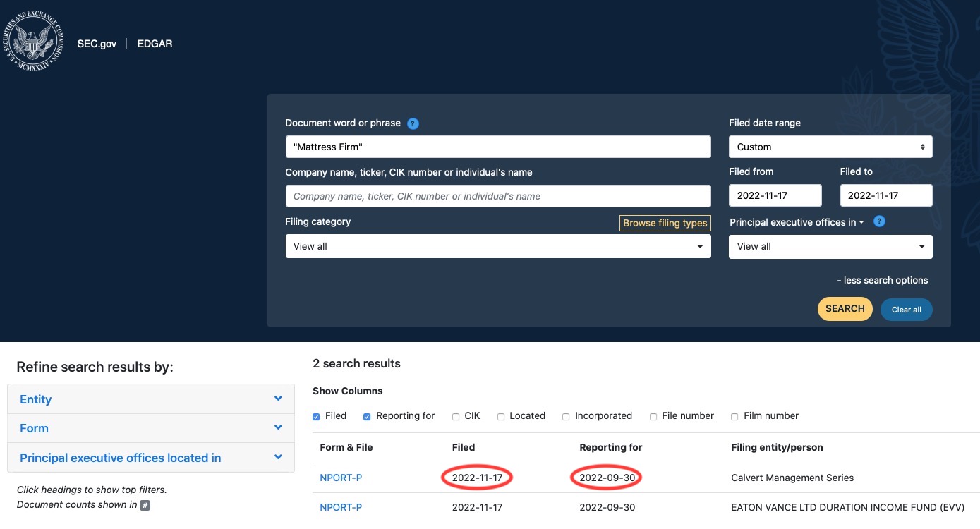Open help for Document word or phrase

click(413, 123)
